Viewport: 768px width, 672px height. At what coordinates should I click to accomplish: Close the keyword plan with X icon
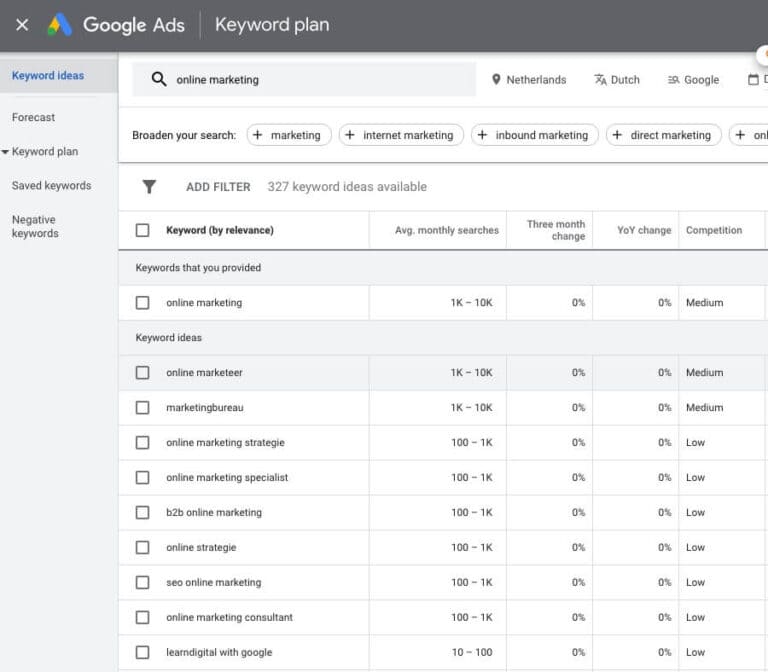point(22,25)
